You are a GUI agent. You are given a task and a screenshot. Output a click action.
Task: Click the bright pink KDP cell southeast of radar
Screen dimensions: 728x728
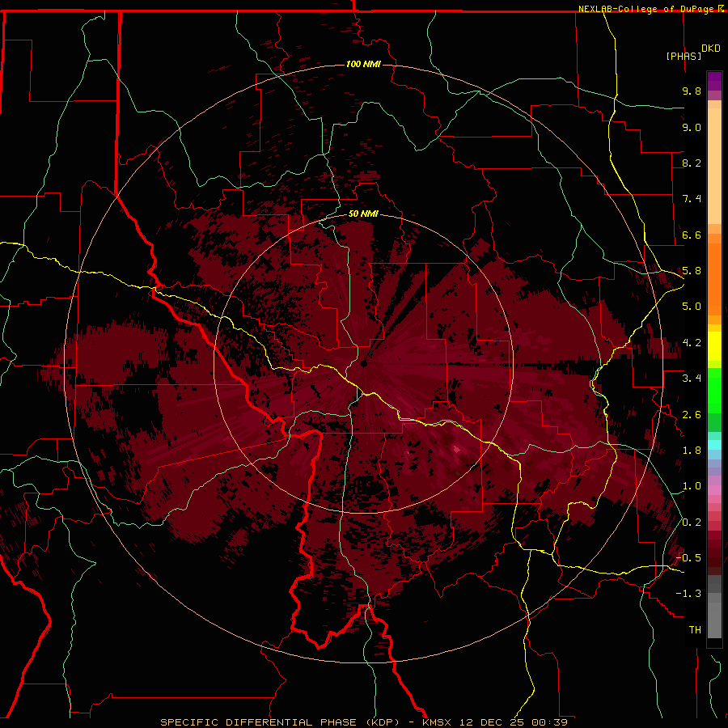pos(457,449)
